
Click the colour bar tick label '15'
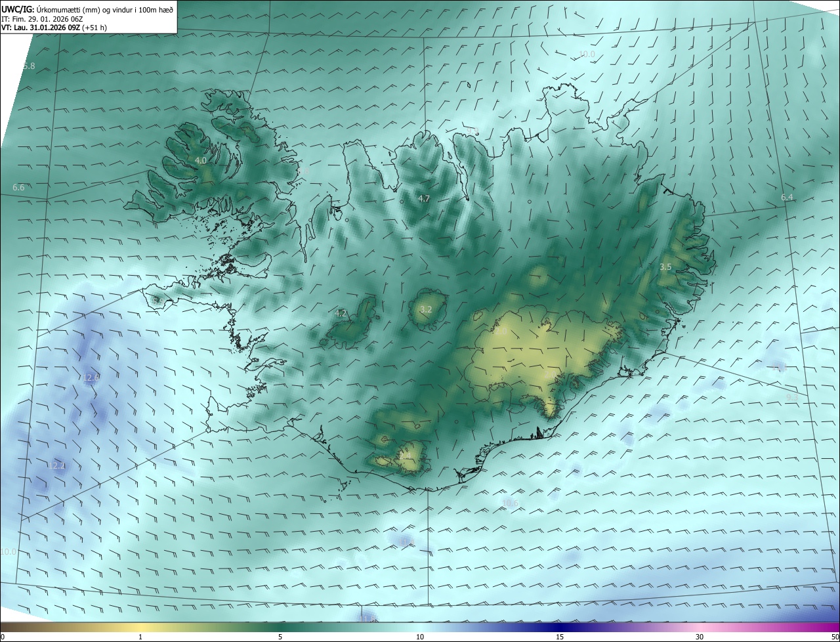pos(560,637)
